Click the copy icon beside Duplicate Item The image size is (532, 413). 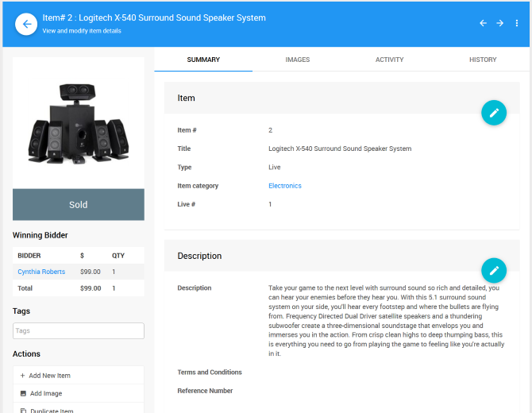click(23, 410)
